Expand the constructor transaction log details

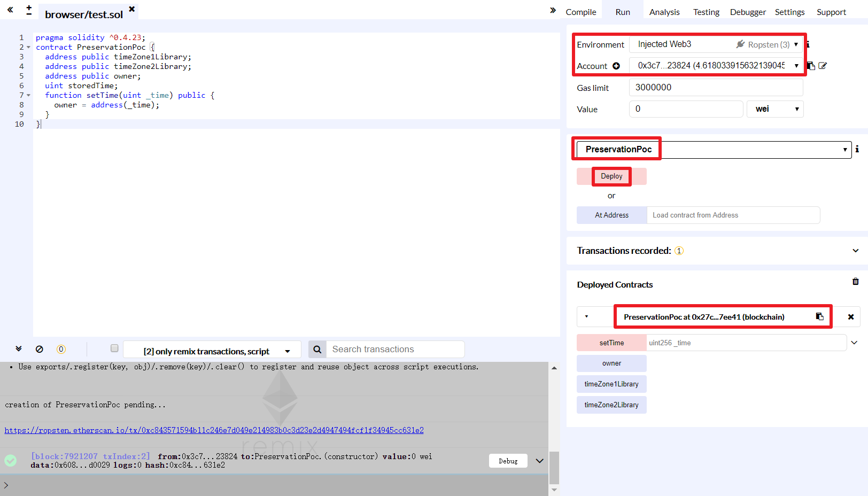pos(540,461)
